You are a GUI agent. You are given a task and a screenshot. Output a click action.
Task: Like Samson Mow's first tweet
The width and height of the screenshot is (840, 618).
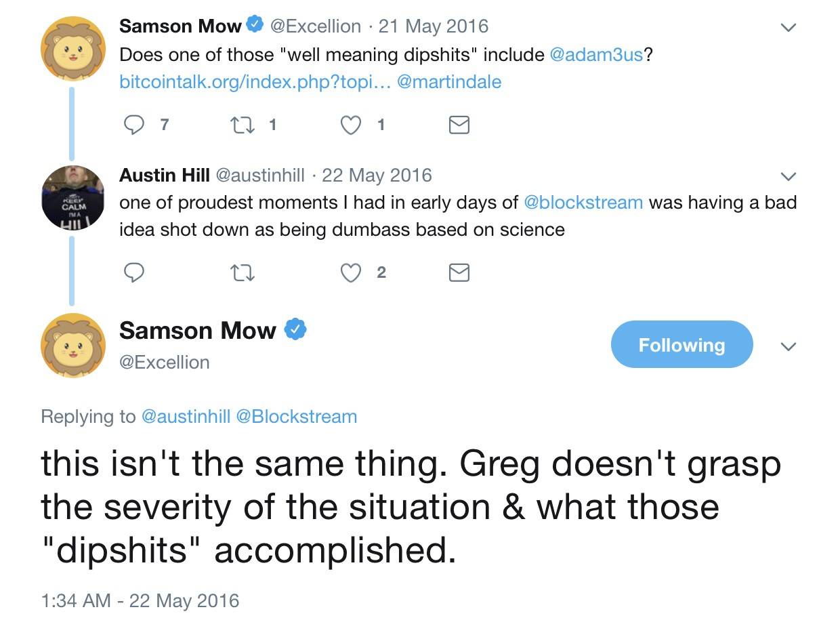(x=350, y=125)
